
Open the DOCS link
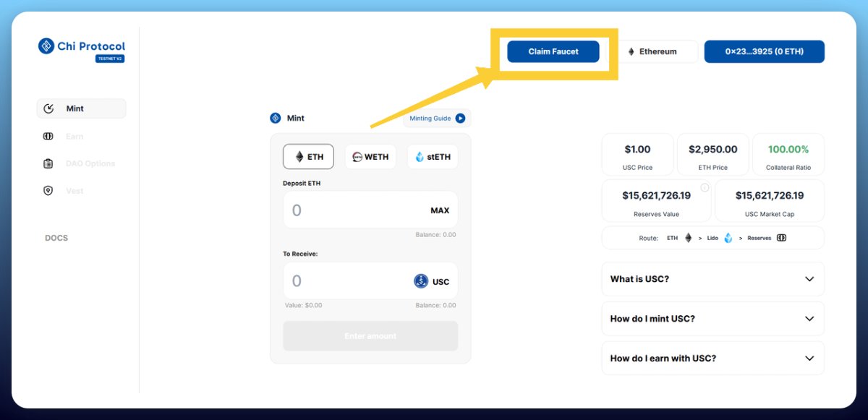(56, 238)
